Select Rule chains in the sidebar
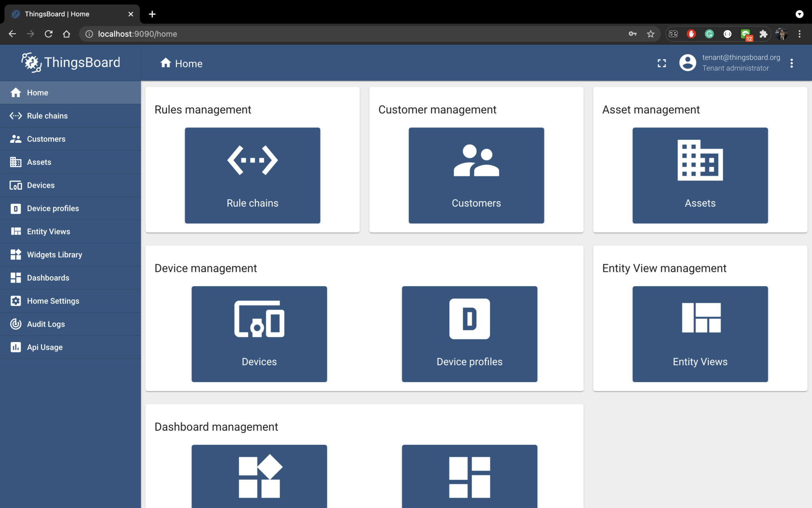The image size is (812, 508). [x=48, y=115]
